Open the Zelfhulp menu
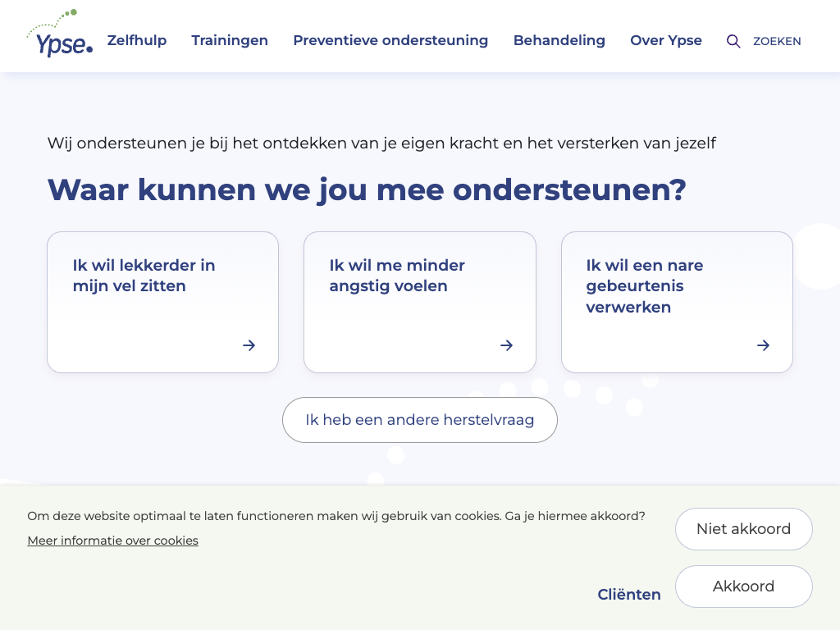 tap(137, 40)
